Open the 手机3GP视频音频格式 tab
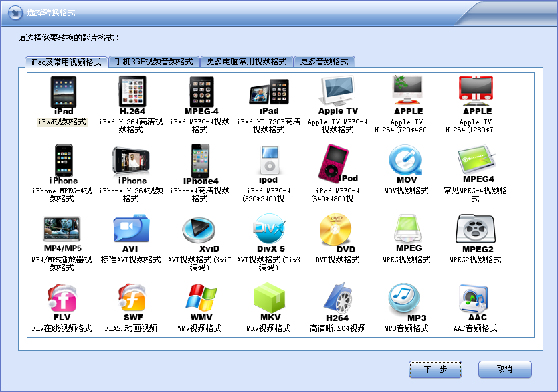The height and width of the screenshot is (392, 558). (x=154, y=61)
